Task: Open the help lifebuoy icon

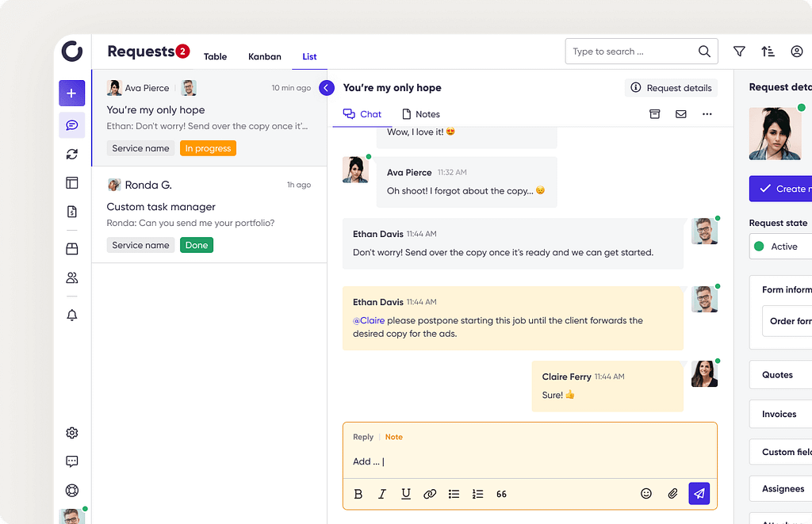Action: click(72, 491)
